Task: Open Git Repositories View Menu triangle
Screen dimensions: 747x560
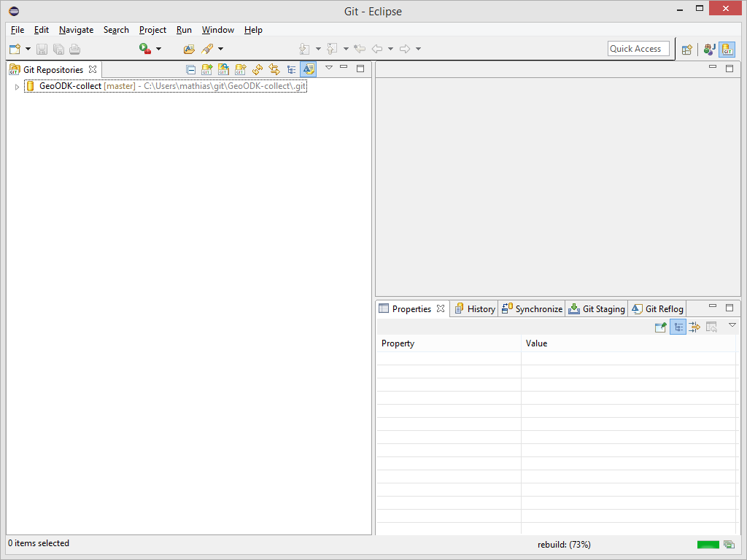Action: (x=329, y=68)
